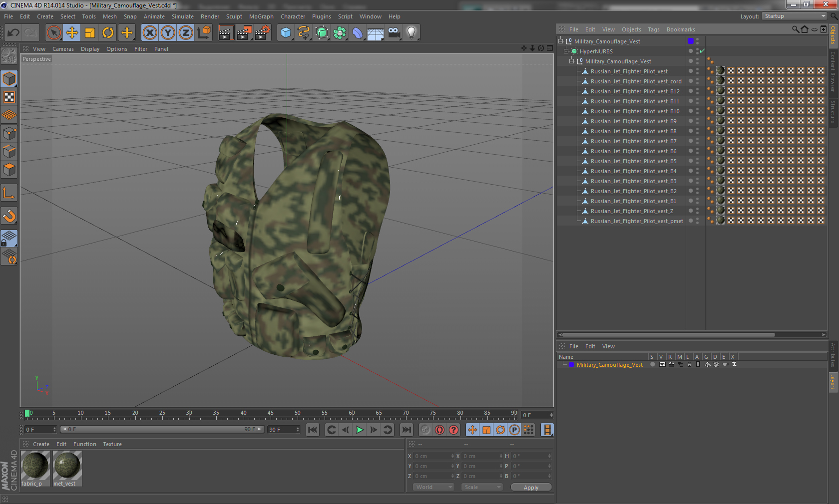This screenshot has width=839, height=504.
Task: Select the met_vest material thumbnail
Action: 67,469
